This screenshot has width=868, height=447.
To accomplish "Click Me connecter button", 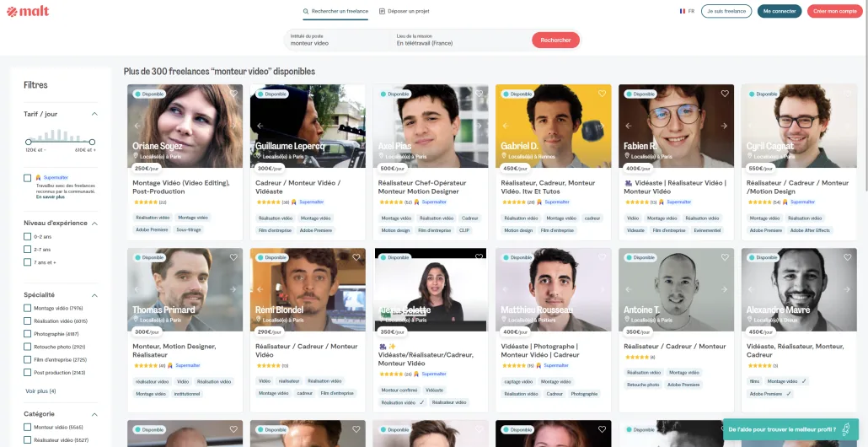I will tap(780, 11).
